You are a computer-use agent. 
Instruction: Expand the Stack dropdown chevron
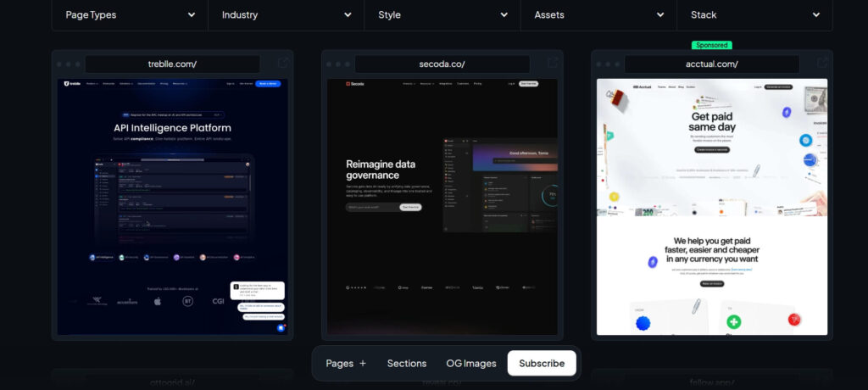tap(816, 15)
